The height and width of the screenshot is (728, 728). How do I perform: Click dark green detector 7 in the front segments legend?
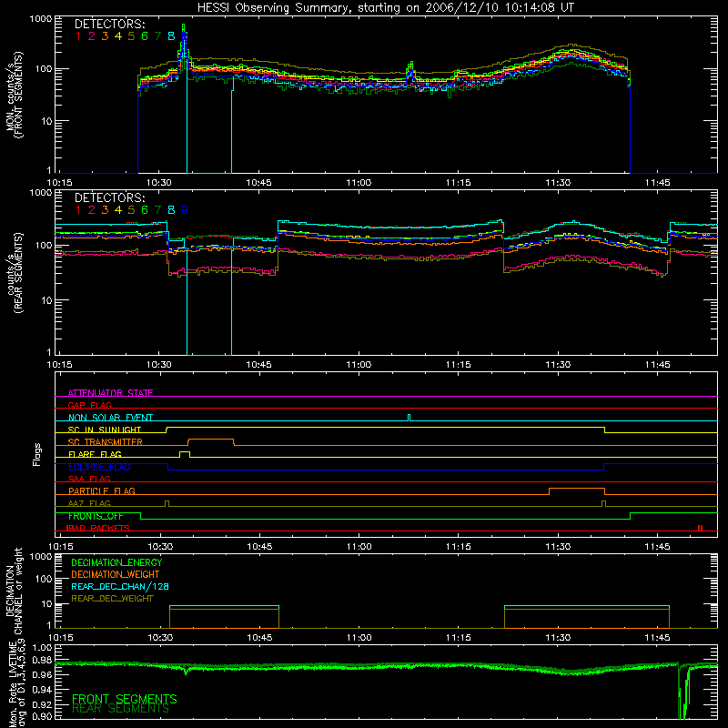pyautogui.click(x=157, y=35)
